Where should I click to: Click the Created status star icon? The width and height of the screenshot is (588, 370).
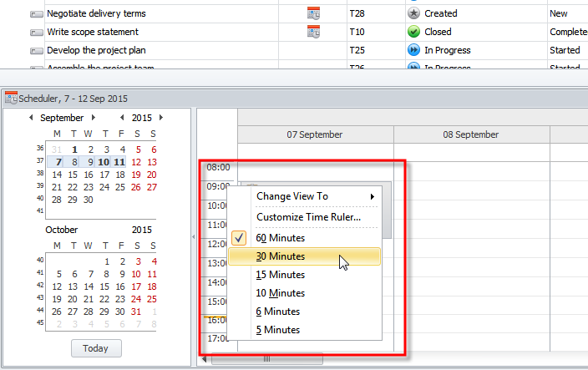pos(413,13)
